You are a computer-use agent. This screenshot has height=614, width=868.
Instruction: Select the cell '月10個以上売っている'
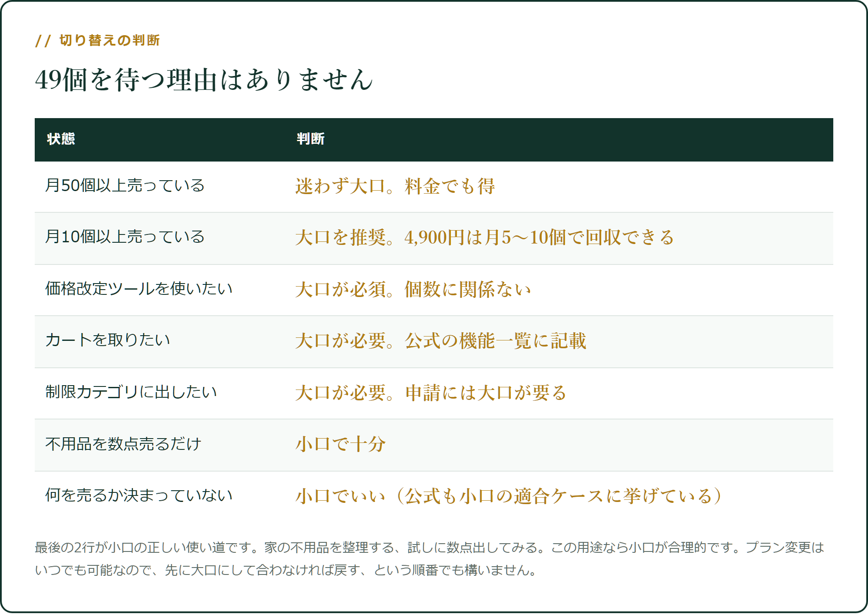(x=160, y=238)
